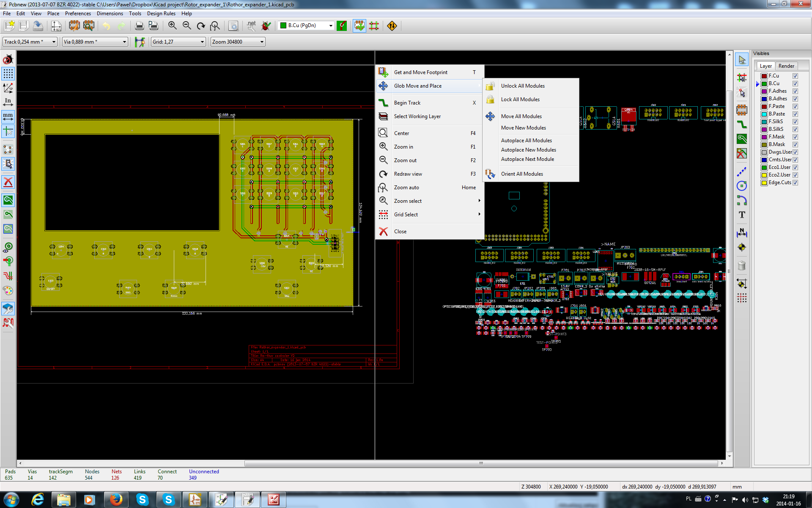This screenshot has width=812, height=508.
Task: Open the B.Cu active layer dropdown
Action: pos(331,26)
